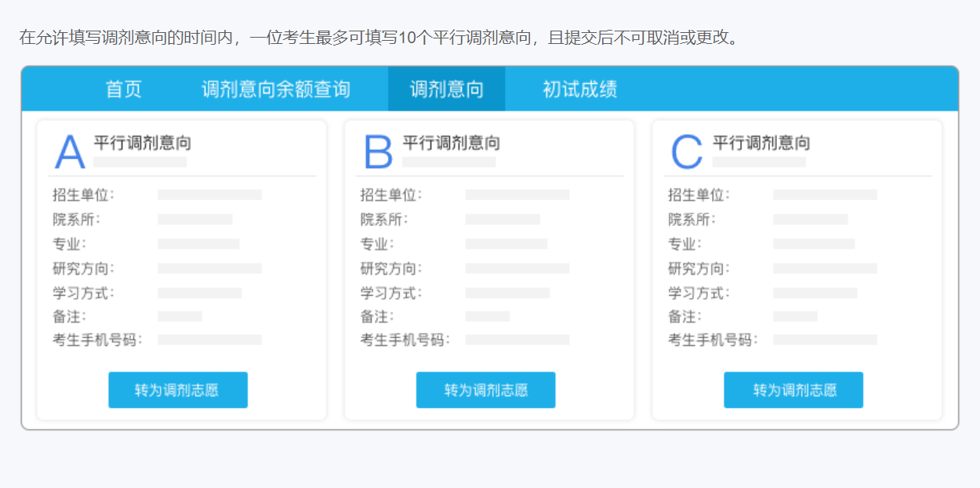Click the 平行调剂意向 heading on card B
Screen dimensions: 980x488
[x=451, y=144]
